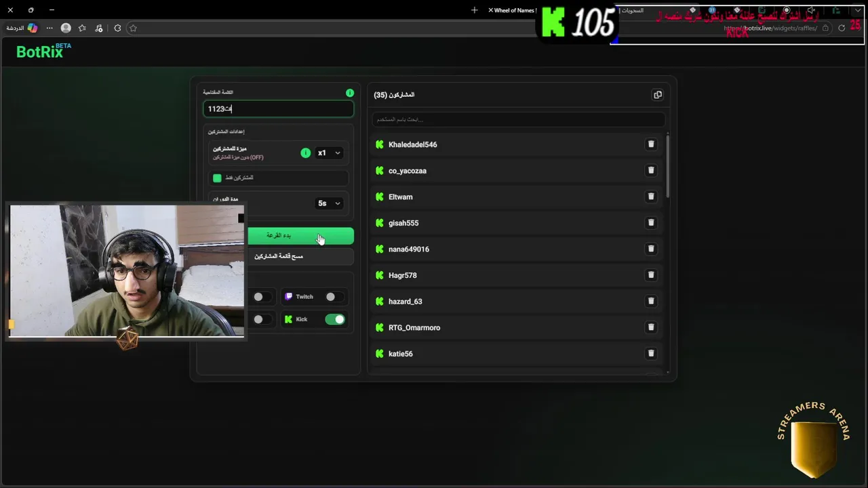Disable the Kick platform toggle

335,319
